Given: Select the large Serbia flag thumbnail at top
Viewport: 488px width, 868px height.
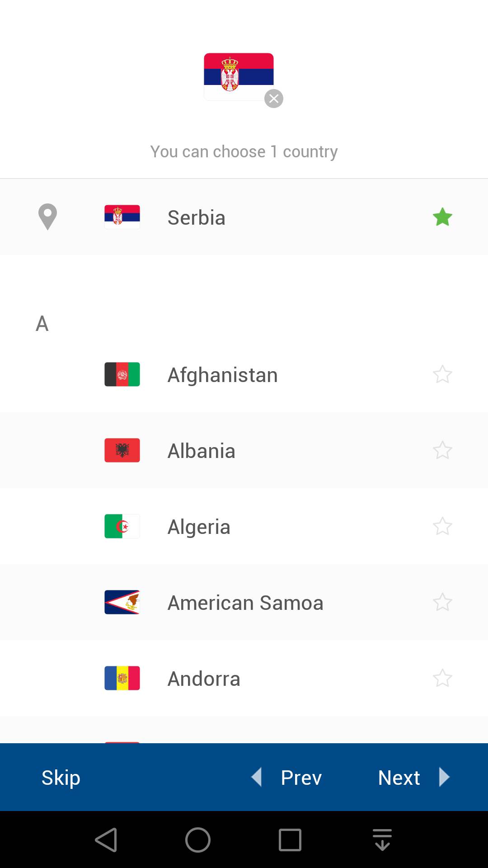Looking at the screenshot, I should point(238,76).
